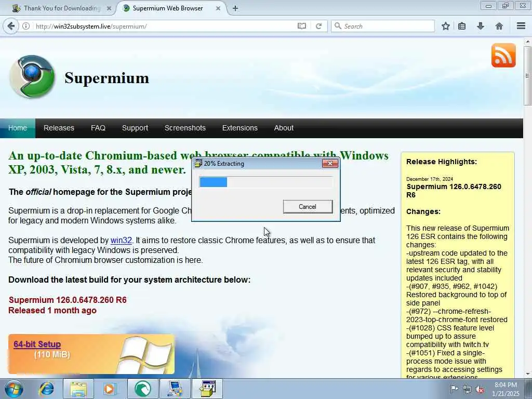Screen dimensions: 532x399
Task: Click the 'Release Highlights:' heading
Action: point(442,162)
